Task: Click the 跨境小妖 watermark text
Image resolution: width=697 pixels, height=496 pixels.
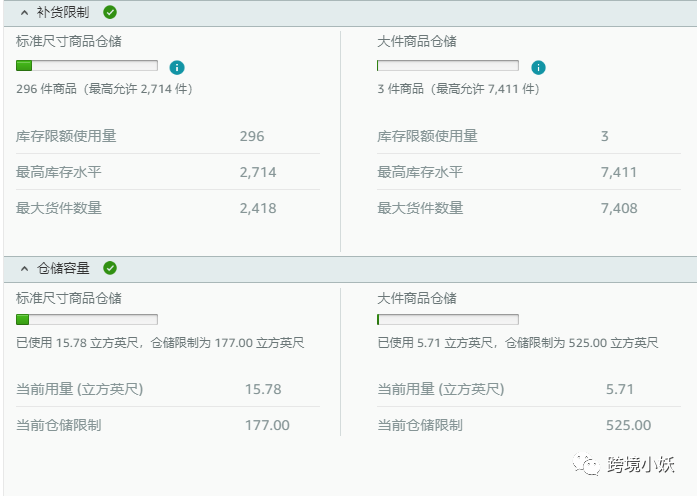Action: click(x=641, y=464)
